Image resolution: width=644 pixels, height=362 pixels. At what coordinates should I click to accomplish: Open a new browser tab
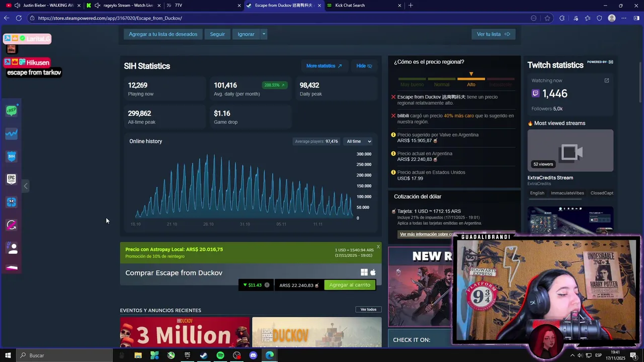coord(411,6)
